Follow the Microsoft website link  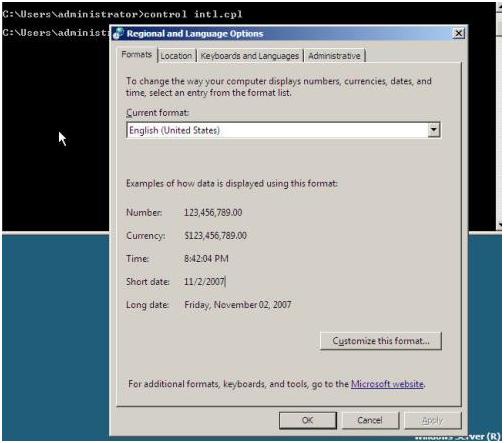pos(387,384)
